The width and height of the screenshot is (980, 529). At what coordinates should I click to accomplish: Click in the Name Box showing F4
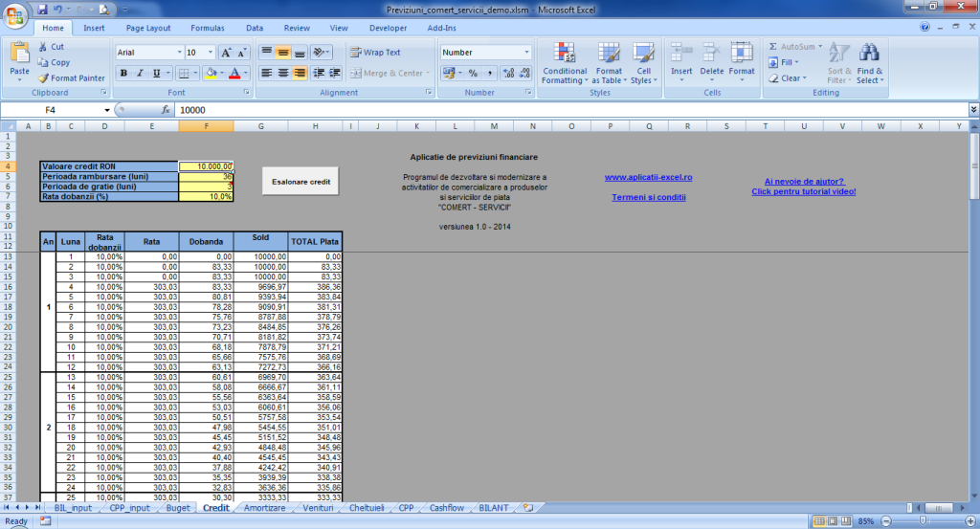[50, 110]
